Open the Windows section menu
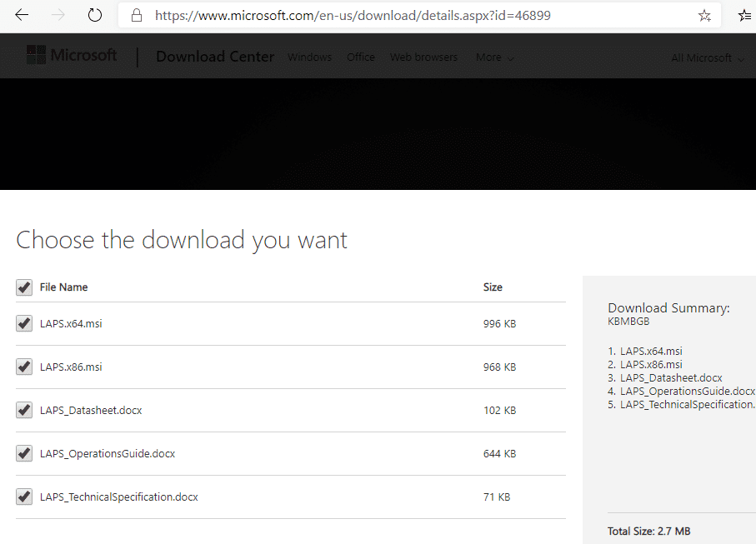The image size is (756, 544). click(x=309, y=57)
